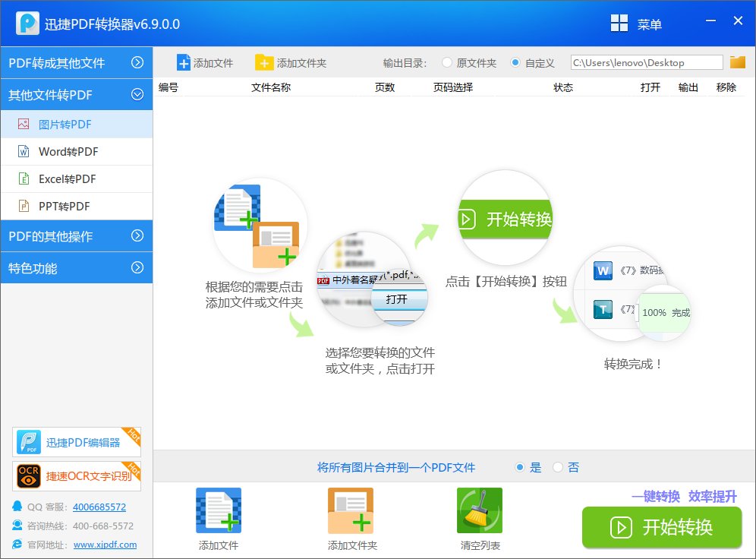756x559 pixels.
Task: Click the 状态 column header
Action: (563, 87)
